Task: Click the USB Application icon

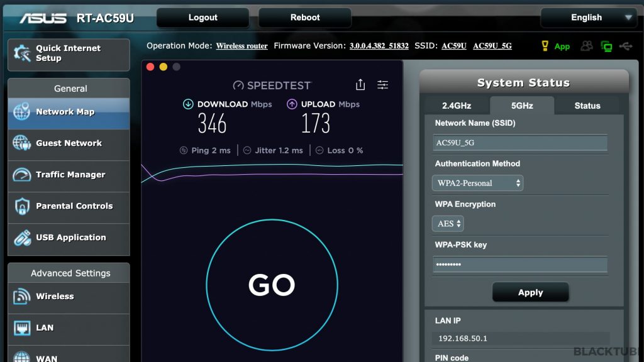Action: 22,238
